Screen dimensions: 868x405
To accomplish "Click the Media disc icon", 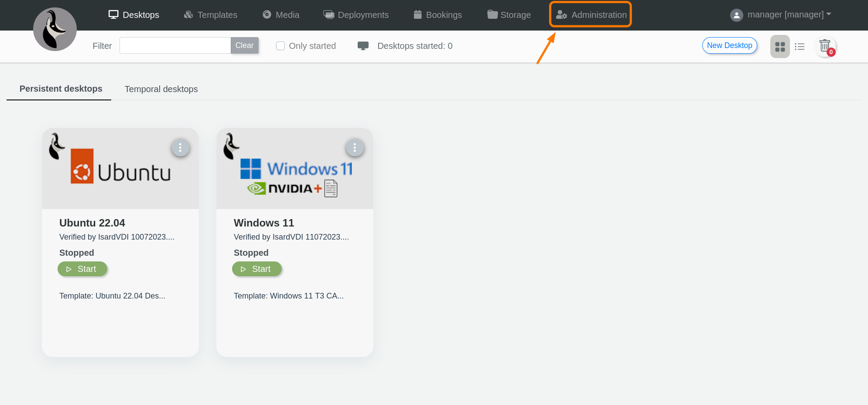I will click(267, 14).
